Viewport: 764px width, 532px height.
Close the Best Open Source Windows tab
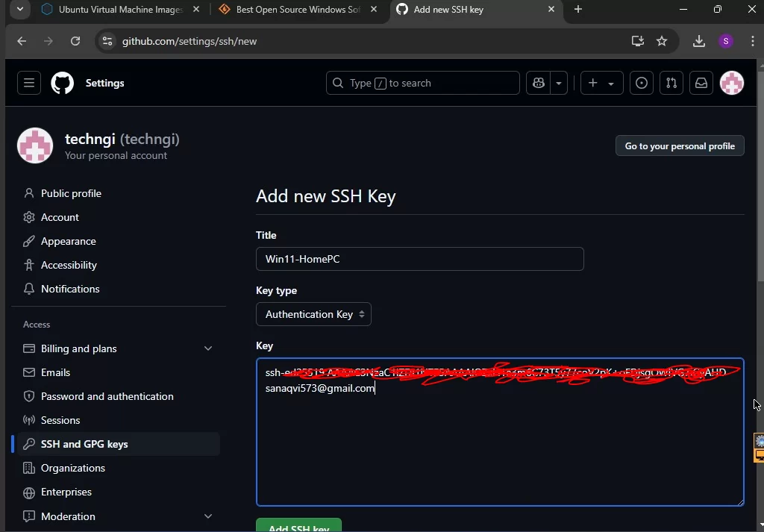(x=374, y=9)
